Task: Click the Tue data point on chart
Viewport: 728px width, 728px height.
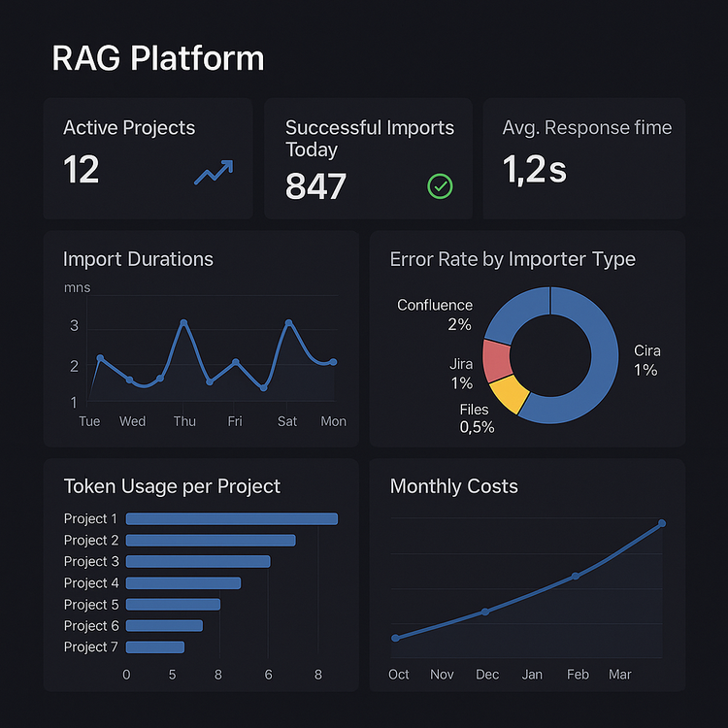Action: pos(100,359)
